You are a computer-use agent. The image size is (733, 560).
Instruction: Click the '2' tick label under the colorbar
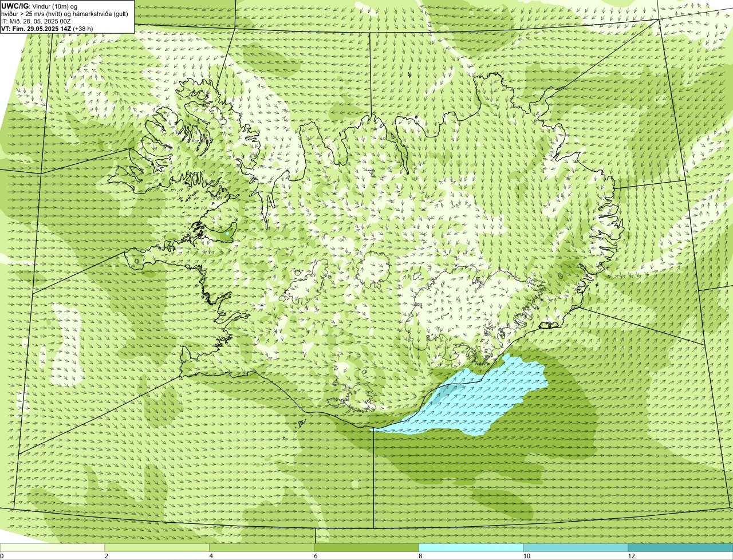point(106,556)
